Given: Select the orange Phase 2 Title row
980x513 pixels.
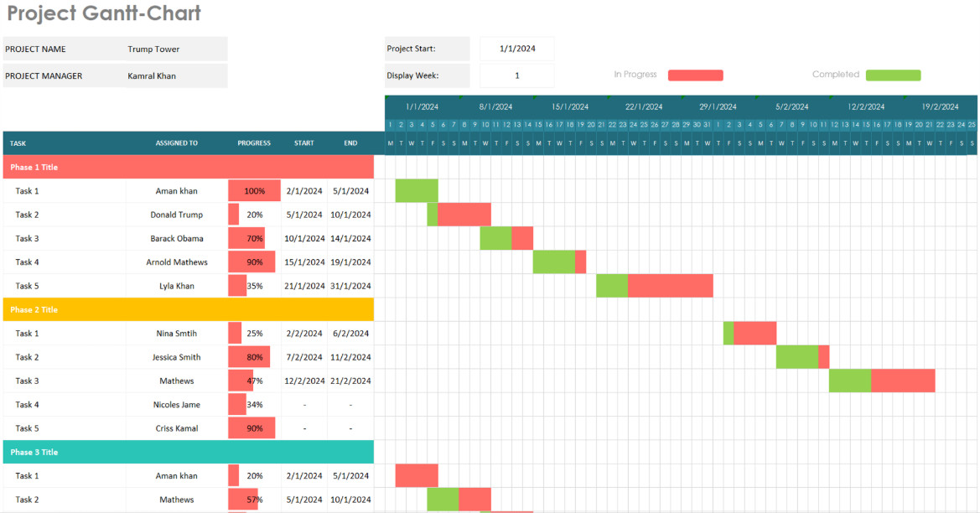Looking at the screenshot, I should pyautogui.click(x=188, y=309).
